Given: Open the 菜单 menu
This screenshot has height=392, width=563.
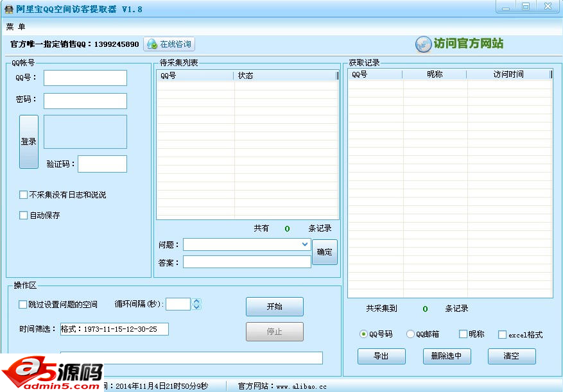Looking at the screenshot, I should click(x=15, y=26).
